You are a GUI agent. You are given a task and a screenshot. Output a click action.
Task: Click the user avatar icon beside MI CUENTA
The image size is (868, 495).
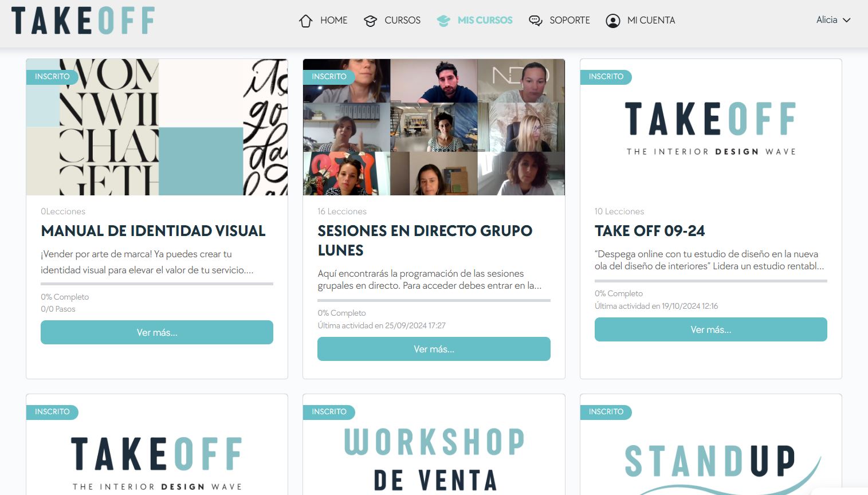click(x=612, y=21)
